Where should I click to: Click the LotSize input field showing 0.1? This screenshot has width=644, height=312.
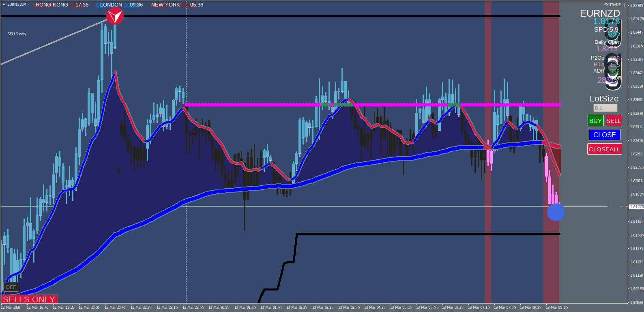click(x=605, y=108)
